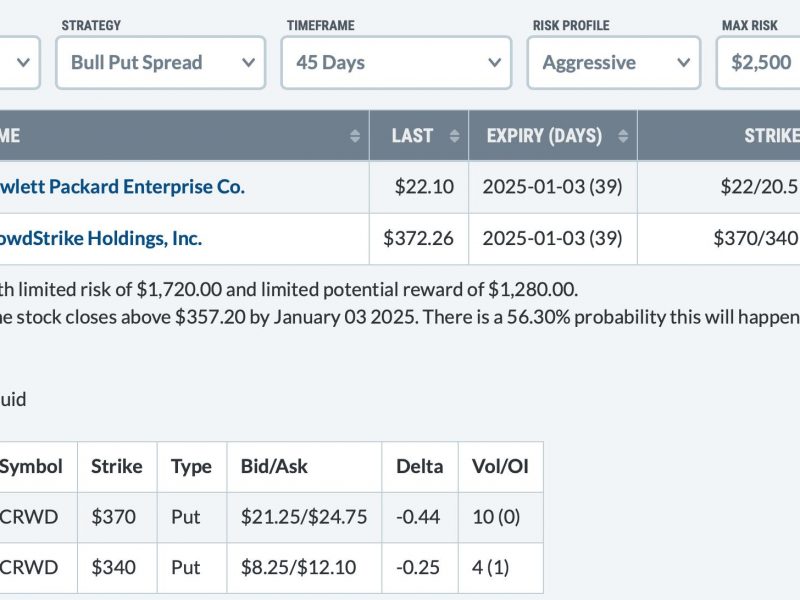Click the Put type cell in the $370 row

pyautogui.click(x=192, y=517)
